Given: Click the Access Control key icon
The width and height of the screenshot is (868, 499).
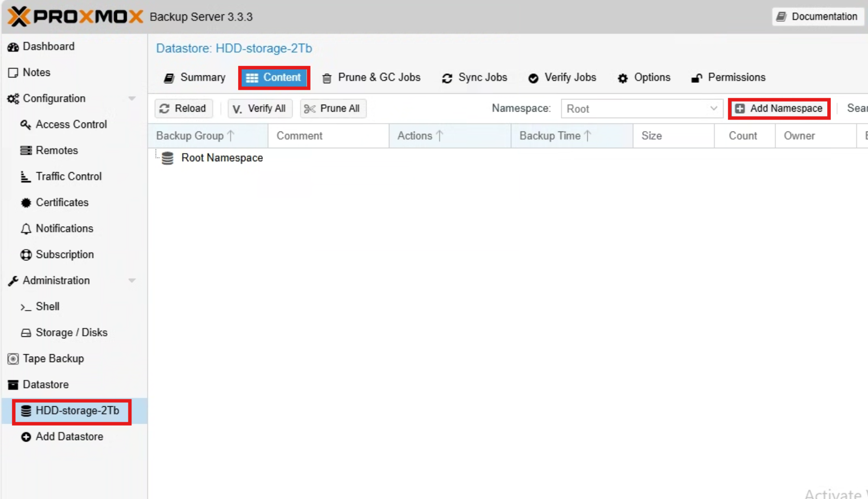Looking at the screenshot, I should (26, 125).
